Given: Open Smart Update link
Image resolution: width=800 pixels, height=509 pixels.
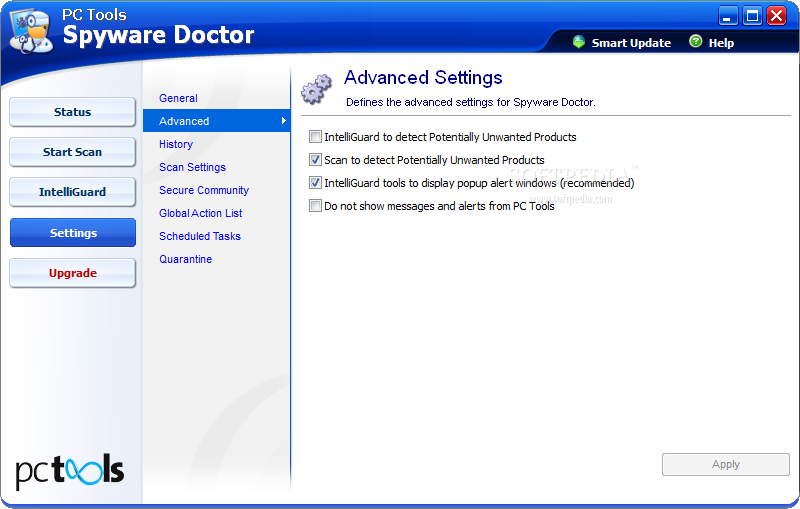Looking at the screenshot, I should click(x=631, y=43).
